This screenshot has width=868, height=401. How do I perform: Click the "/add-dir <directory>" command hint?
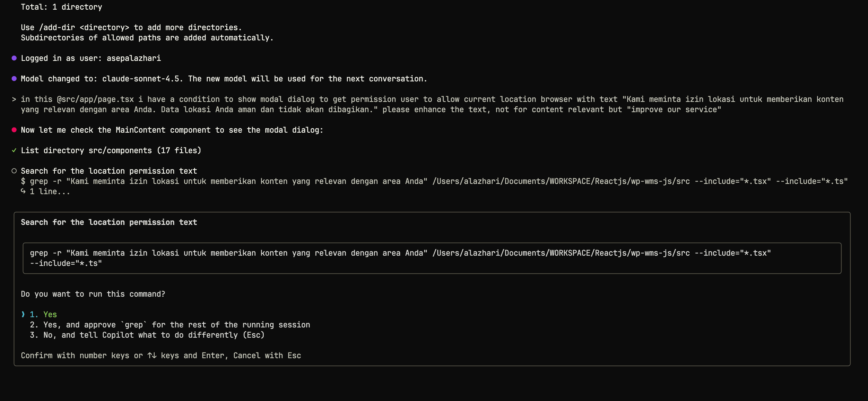coord(84,28)
